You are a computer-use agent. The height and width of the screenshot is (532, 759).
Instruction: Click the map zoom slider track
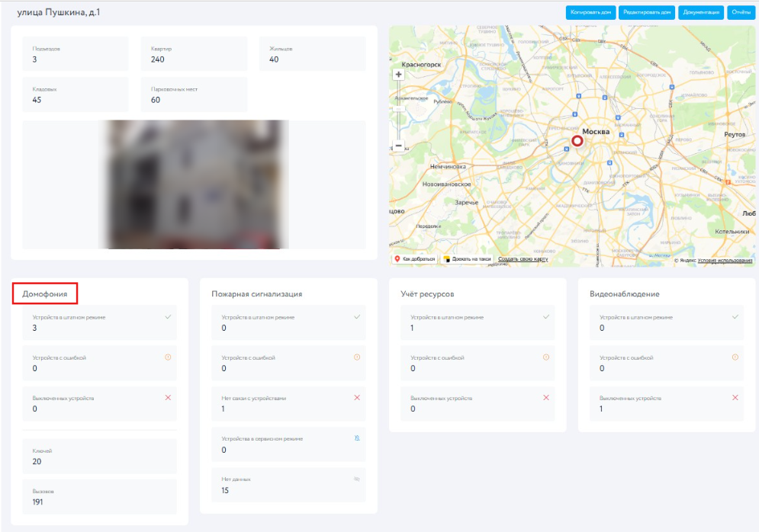click(398, 110)
